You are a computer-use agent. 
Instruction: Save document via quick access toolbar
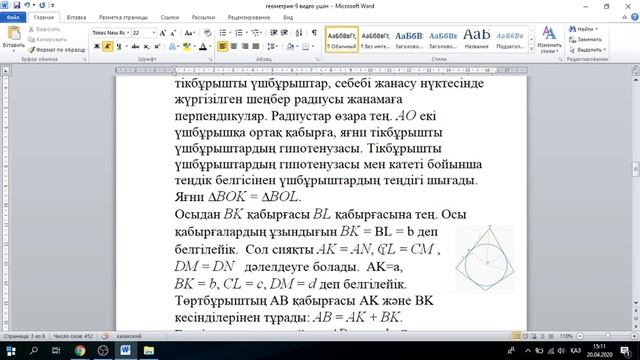(x=17, y=6)
